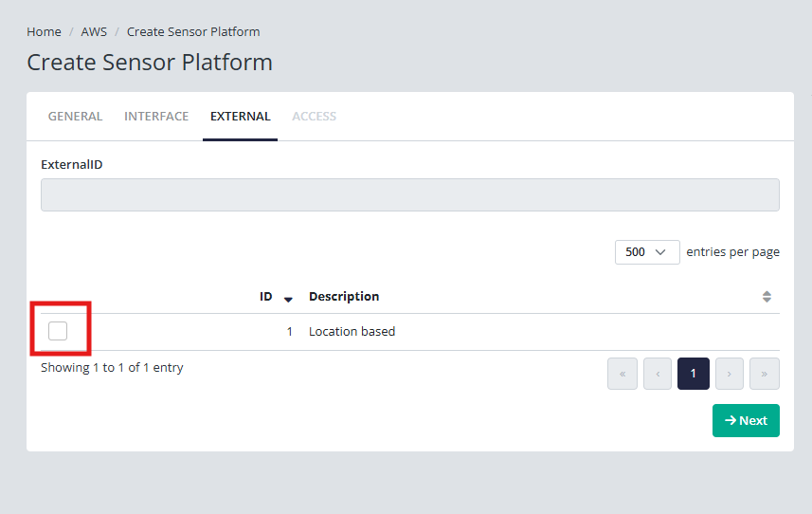Click the Description column sort icon

[x=767, y=297]
